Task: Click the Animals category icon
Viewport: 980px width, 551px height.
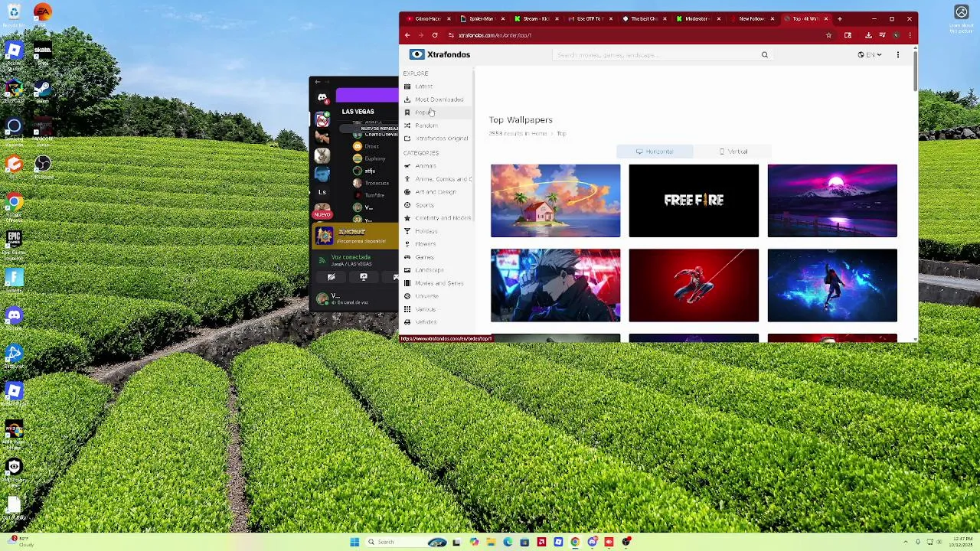Action: (407, 166)
